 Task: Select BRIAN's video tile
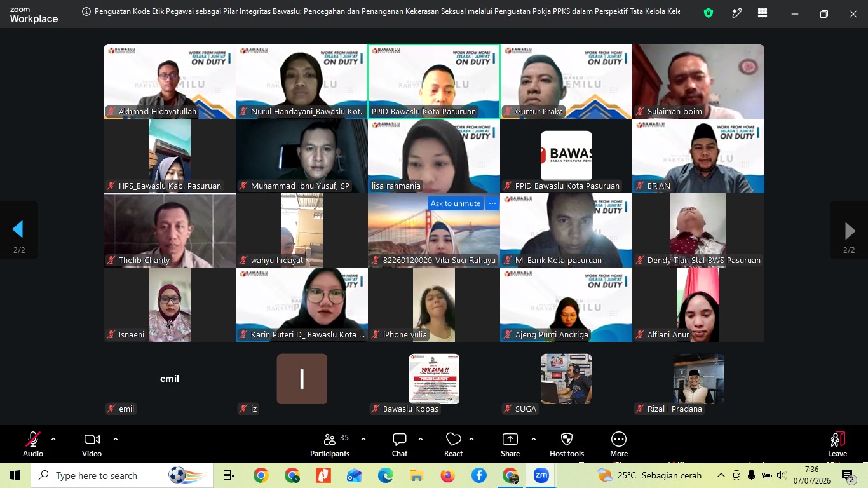tap(698, 156)
